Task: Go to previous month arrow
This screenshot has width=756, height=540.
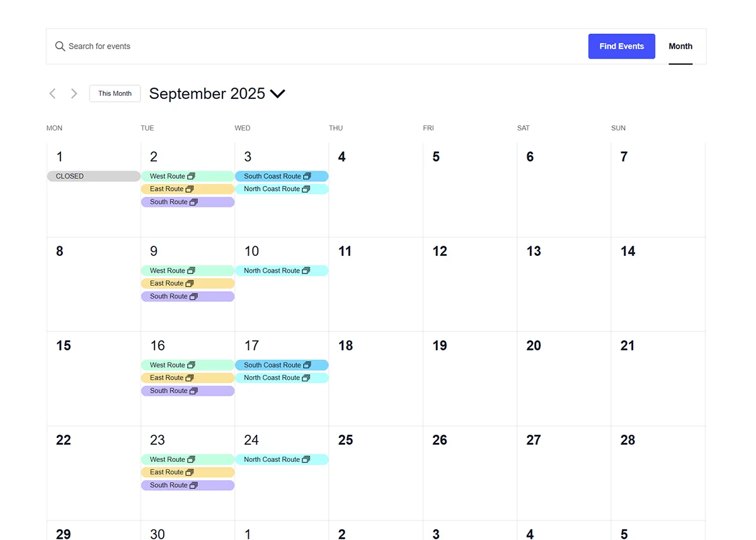Action: [53, 93]
